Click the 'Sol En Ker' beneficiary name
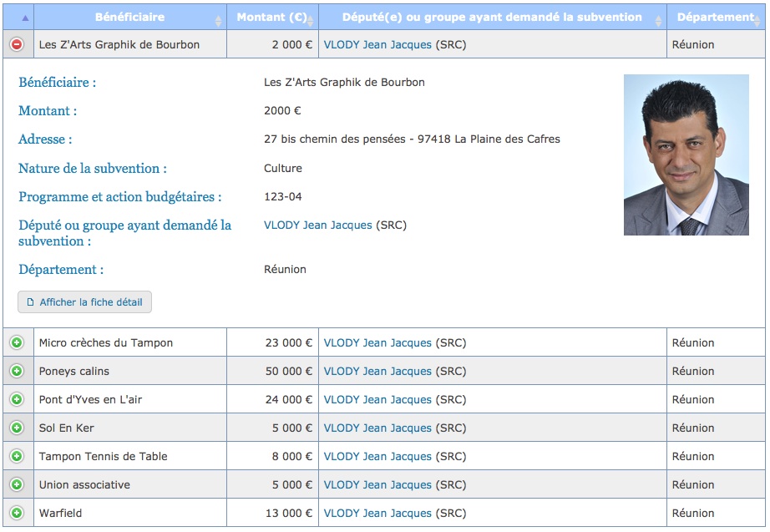770x532 pixels. pos(66,428)
